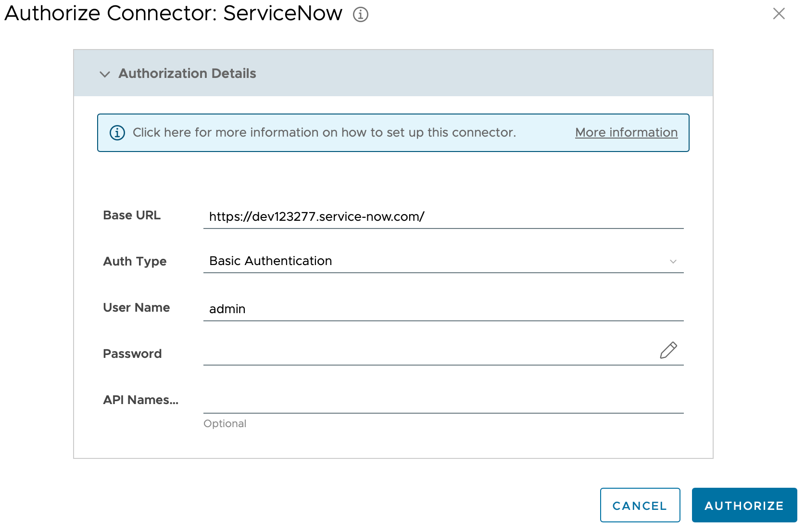This screenshot has height=532, width=805.
Task: Focus the Base URL input field
Action: click(442, 216)
